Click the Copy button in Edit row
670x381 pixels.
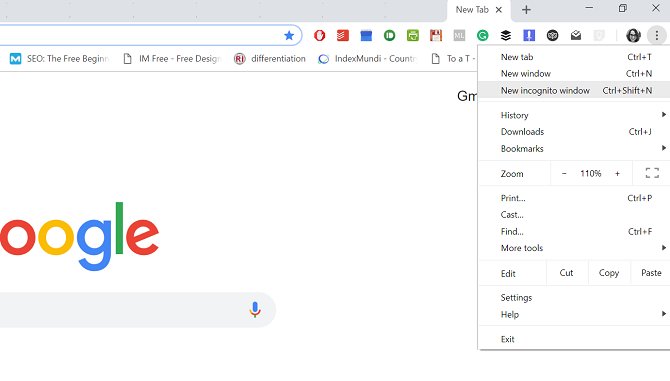(609, 273)
